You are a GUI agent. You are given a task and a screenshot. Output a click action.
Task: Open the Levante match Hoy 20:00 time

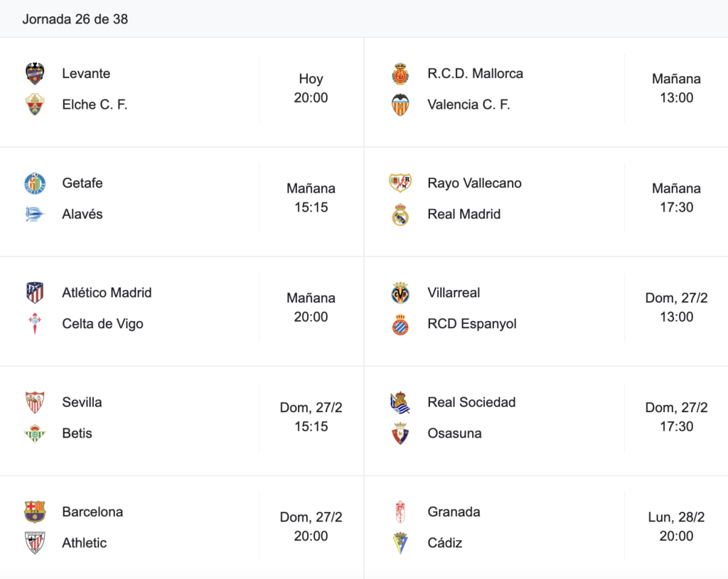coord(311,88)
